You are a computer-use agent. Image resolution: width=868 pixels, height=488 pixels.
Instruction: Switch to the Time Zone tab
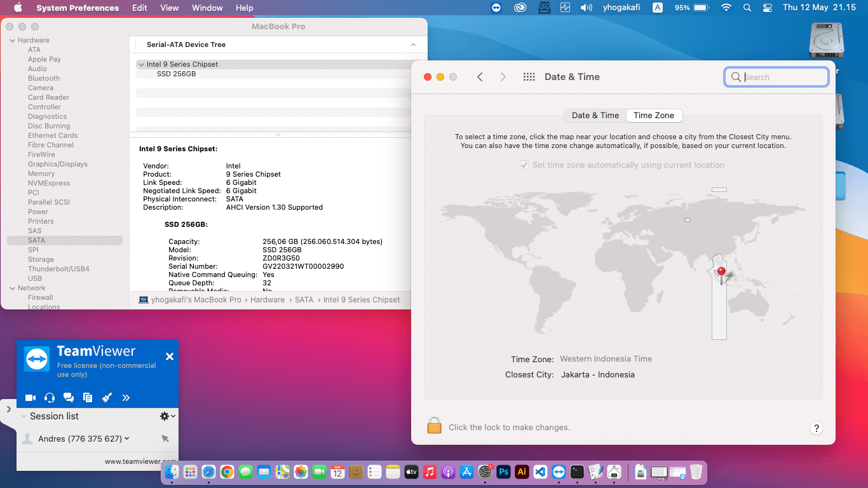[x=654, y=115]
